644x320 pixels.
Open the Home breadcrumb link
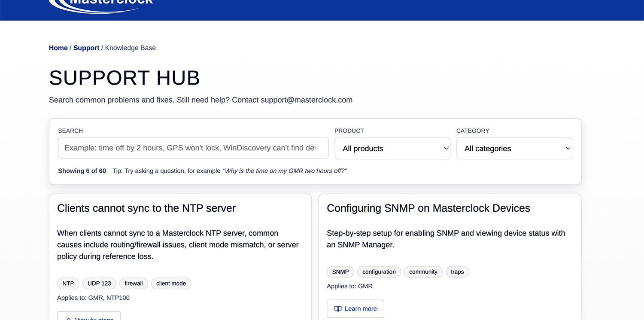click(58, 48)
